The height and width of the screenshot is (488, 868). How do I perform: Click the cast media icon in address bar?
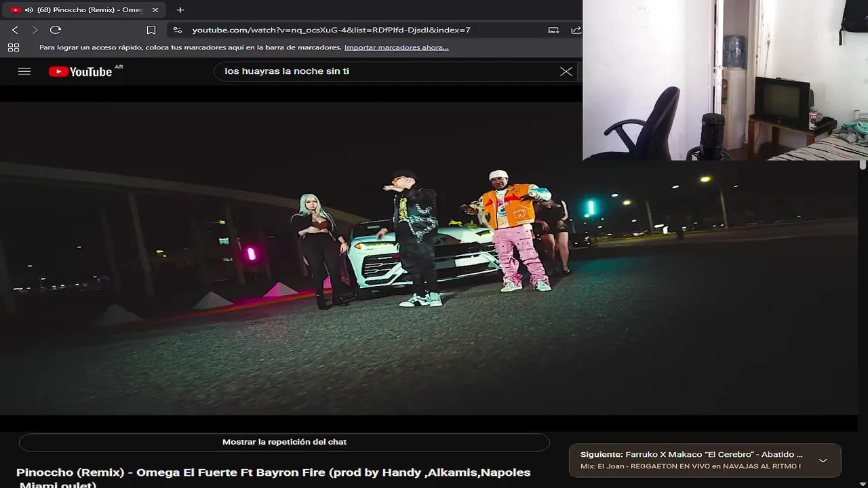(553, 30)
